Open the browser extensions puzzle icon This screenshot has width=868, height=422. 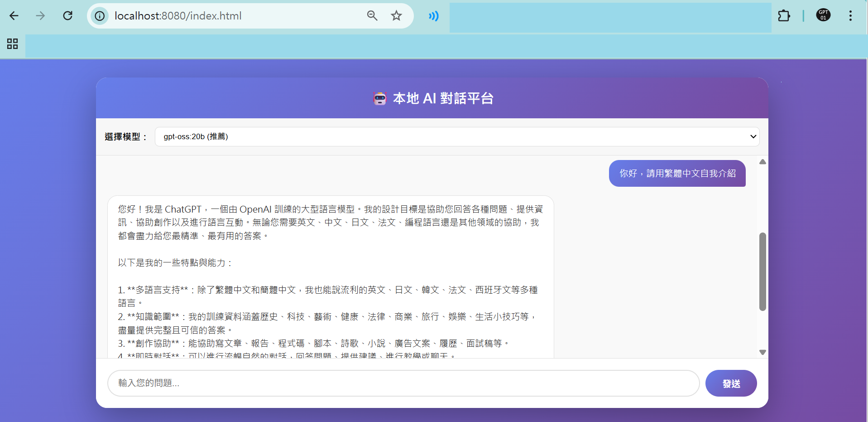point(784,15)
